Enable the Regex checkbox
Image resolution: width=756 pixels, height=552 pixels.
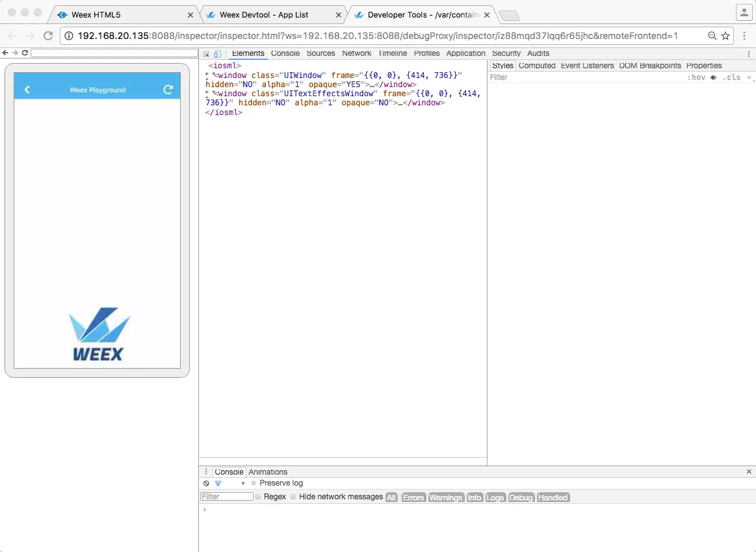[258, 497]
